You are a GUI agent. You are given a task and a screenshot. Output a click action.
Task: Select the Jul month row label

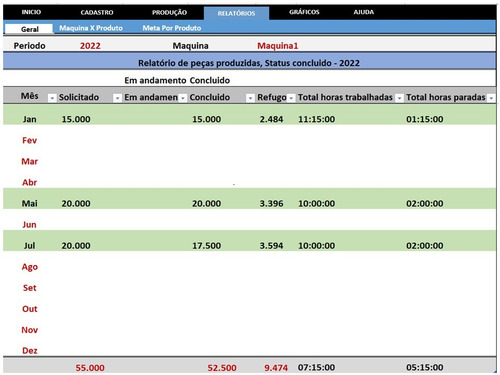click(x=29, y=246)
